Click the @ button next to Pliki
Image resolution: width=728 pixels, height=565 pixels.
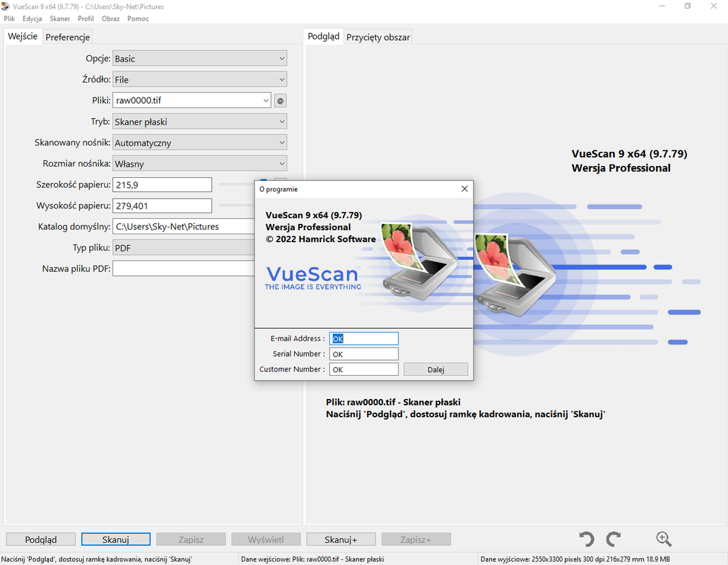point(280,101)
